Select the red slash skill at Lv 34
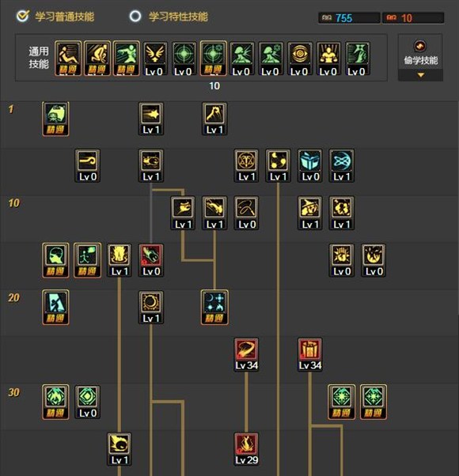The height and width of the screenshot is (476, 459). pos(246,354)
